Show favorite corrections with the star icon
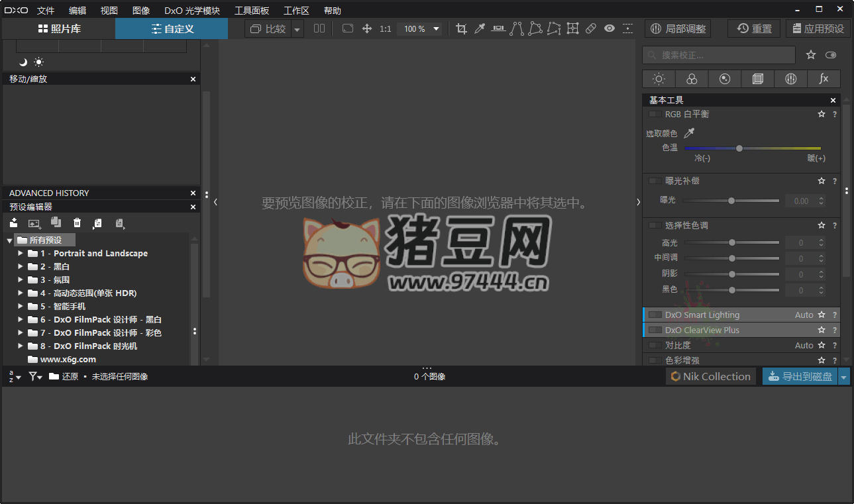The width and height of the screenshot is (854, 504). coord(811,55)
